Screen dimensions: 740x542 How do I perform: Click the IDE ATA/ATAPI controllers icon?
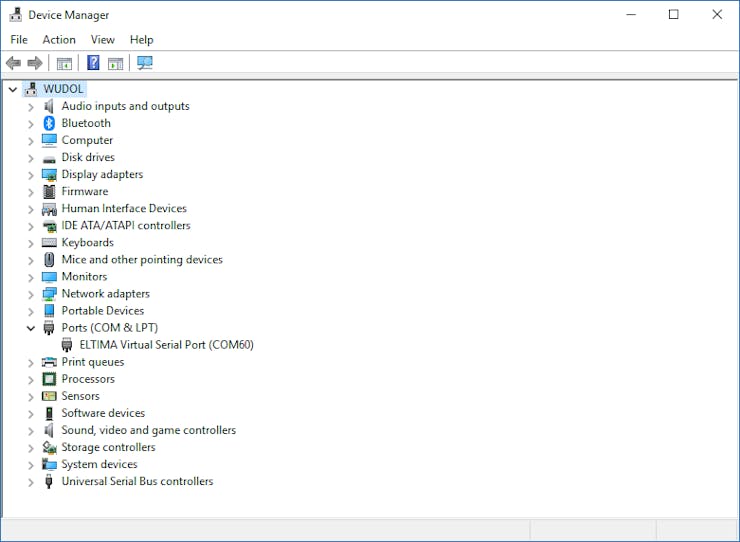[x=49, y=226]
